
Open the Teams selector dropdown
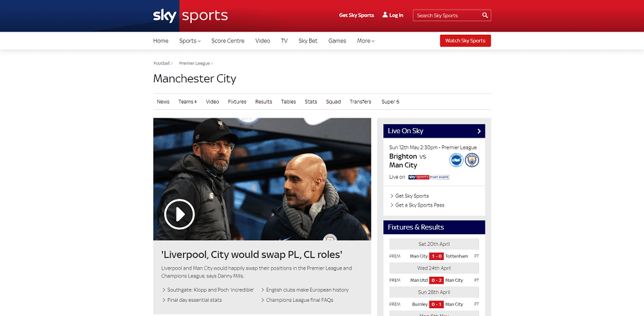(x=187, y=102)
